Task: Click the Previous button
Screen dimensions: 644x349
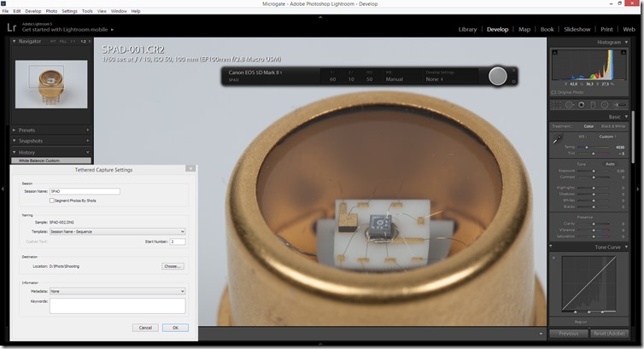Action: click(569, 334)
